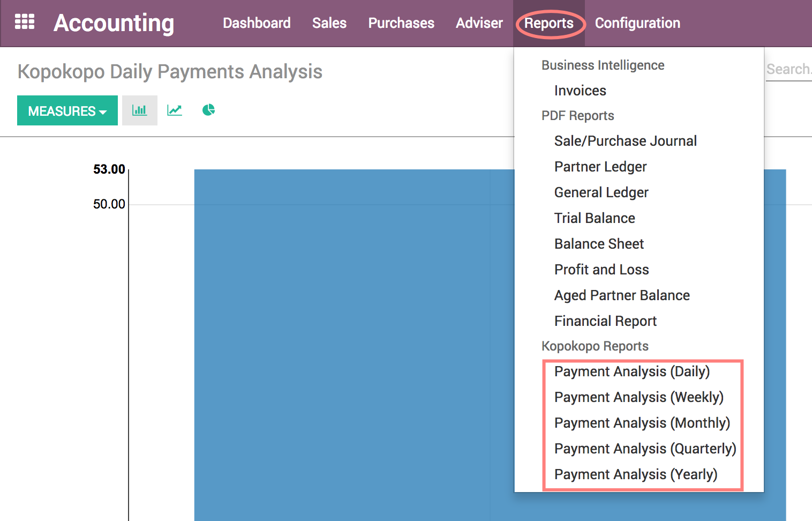This screenshot has height=521, width=812.
Task: Open the Trial Balance report
Action: (x=595, y=218)
